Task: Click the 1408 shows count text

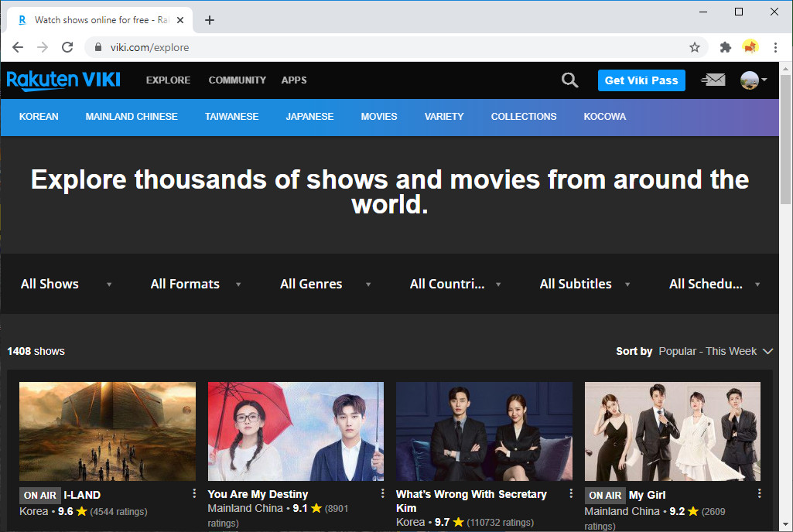Action: 36,352
